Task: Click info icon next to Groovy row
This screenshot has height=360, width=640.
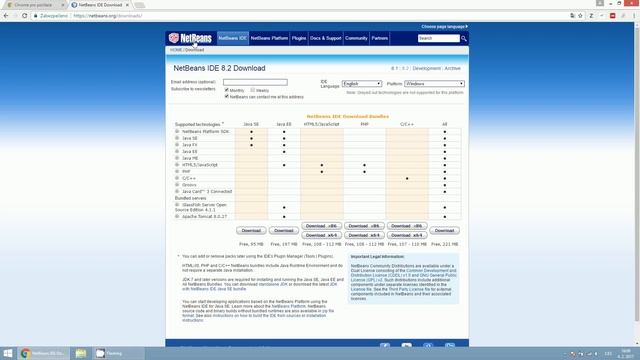Action: click(177, 184)
